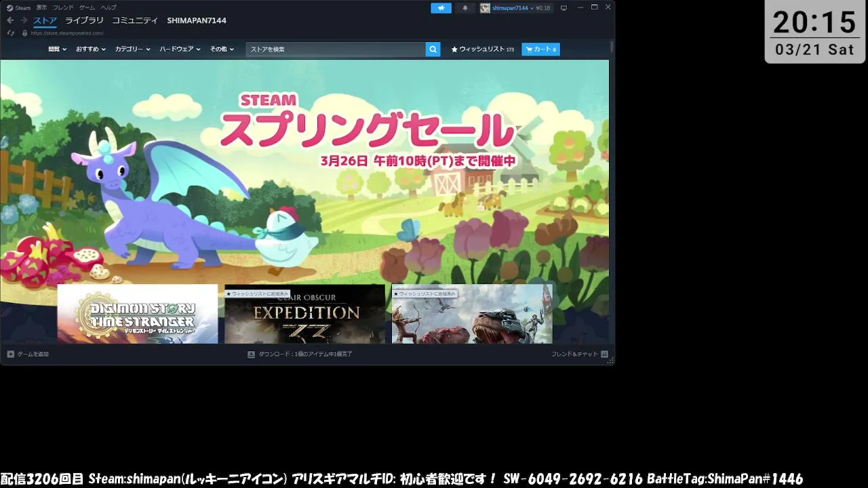Image resolution: width=868 pixels, height=488 pixels.
Task: Go forward with the forward arrow
Action: tap(24, 20)
